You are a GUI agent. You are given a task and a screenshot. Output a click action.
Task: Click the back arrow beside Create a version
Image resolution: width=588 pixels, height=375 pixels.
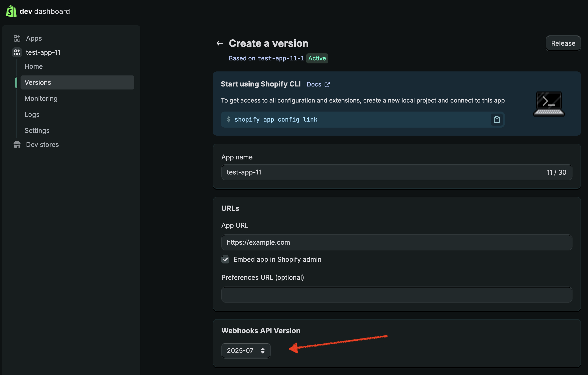(220, 43)
